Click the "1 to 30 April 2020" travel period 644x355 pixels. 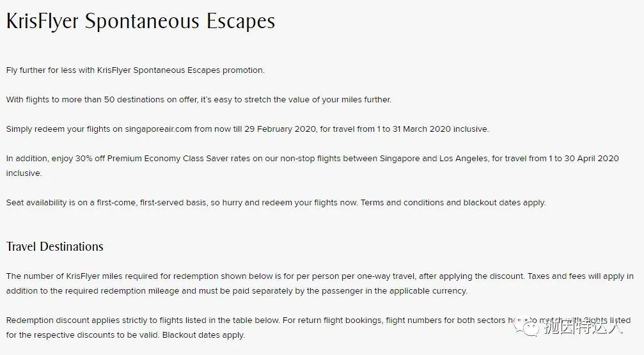[584, 159]
